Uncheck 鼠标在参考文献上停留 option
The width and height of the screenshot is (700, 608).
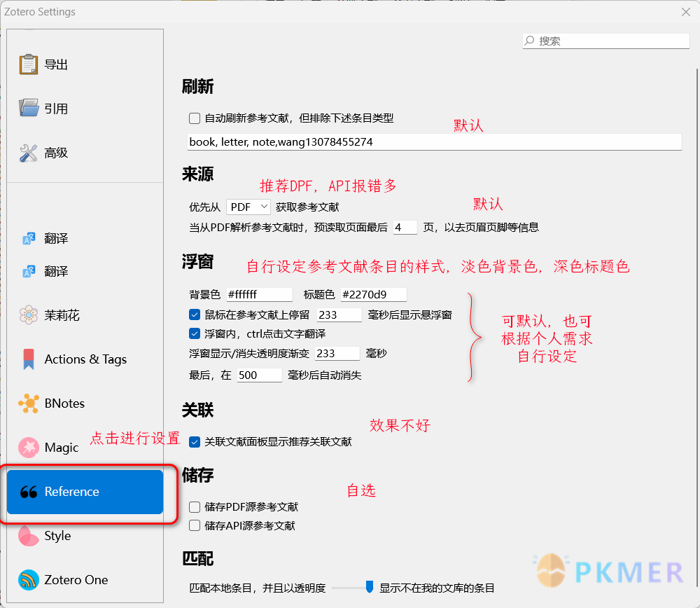click(x=195, y=315)
